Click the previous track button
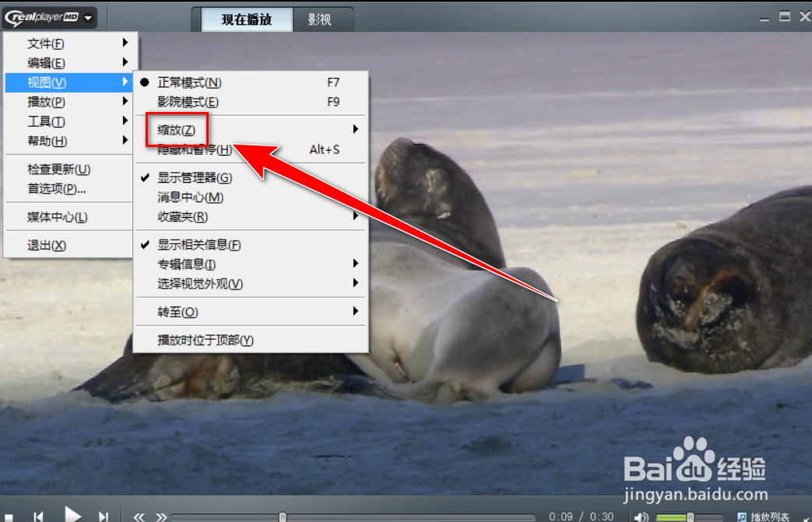The height and width of the screenshot is (522, 812). (x=38, y=517)
